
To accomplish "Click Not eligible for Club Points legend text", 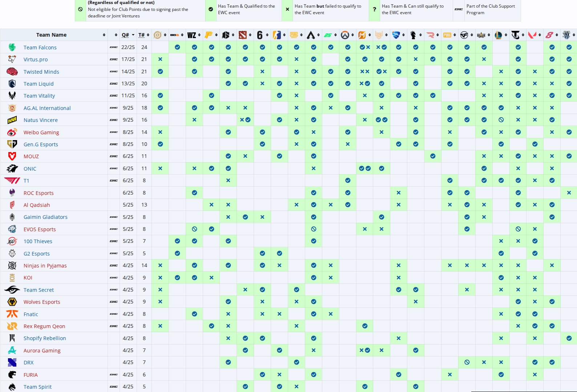I will pyautogui.click(x=138, y=13).
